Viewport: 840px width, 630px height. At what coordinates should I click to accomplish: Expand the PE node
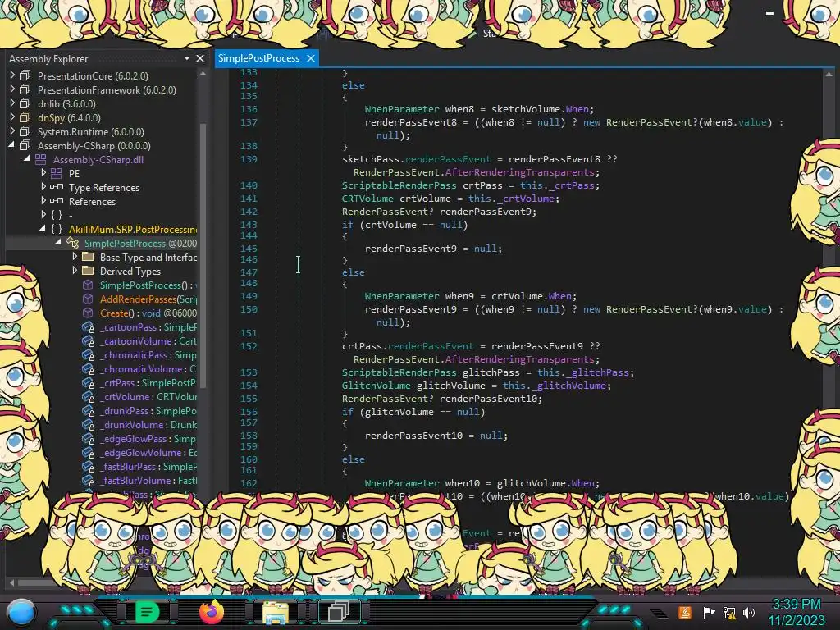click(x=43, y=172)
